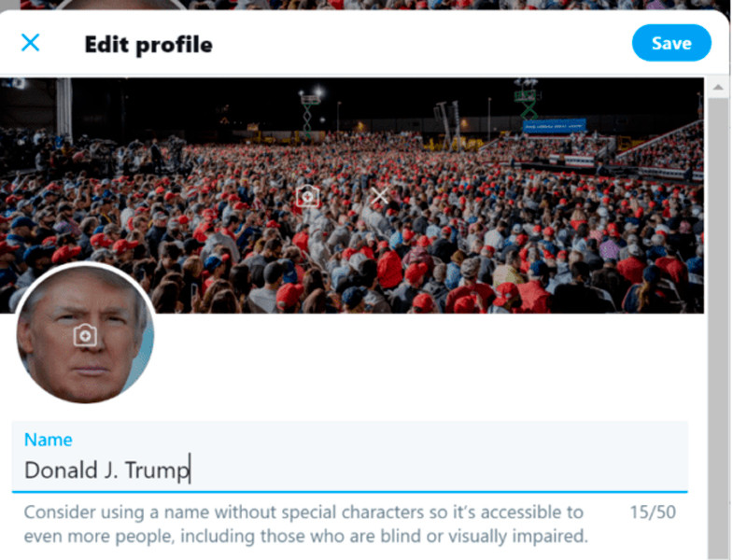747x560 pixels.
Task: Click the blank area right of the avatar
Action: tap(420, 364)
